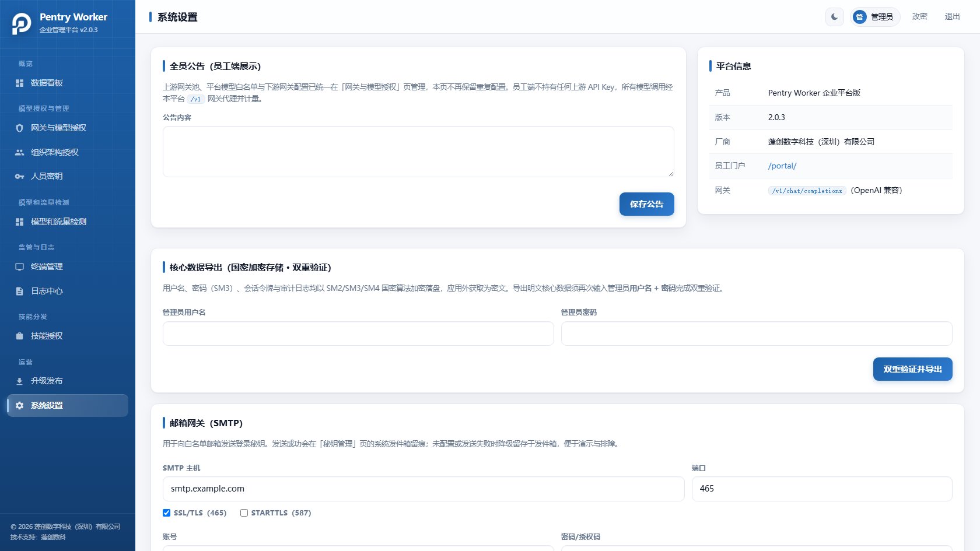Click the document icon for 日志中心
980x551 pixels.
pos(19,291)
